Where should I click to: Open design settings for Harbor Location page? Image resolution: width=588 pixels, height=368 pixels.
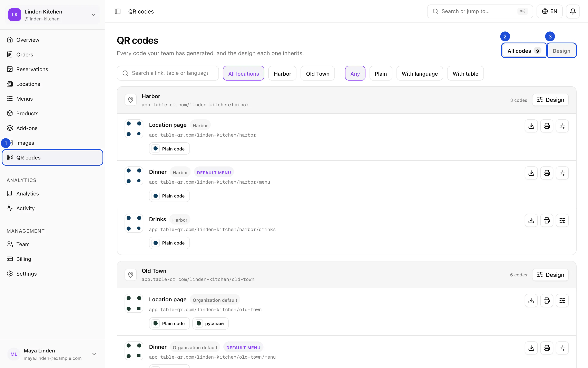(562, 126)
